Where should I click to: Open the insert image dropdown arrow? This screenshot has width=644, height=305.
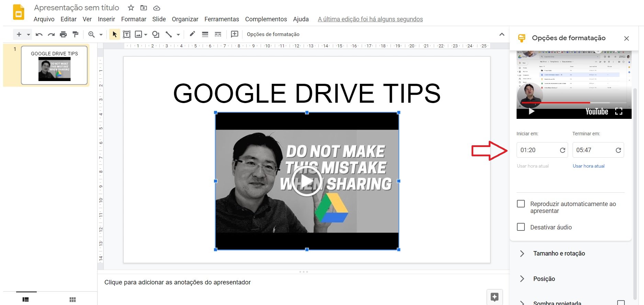click(x=146, y=34)
